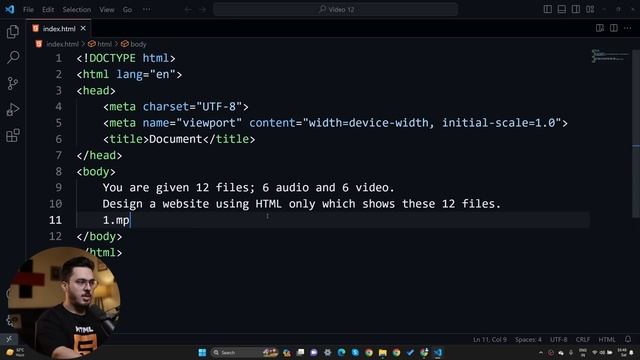This screenshot has height=360, width=640.
Task: Open the Source Control view
Action: tap(13, 84)
